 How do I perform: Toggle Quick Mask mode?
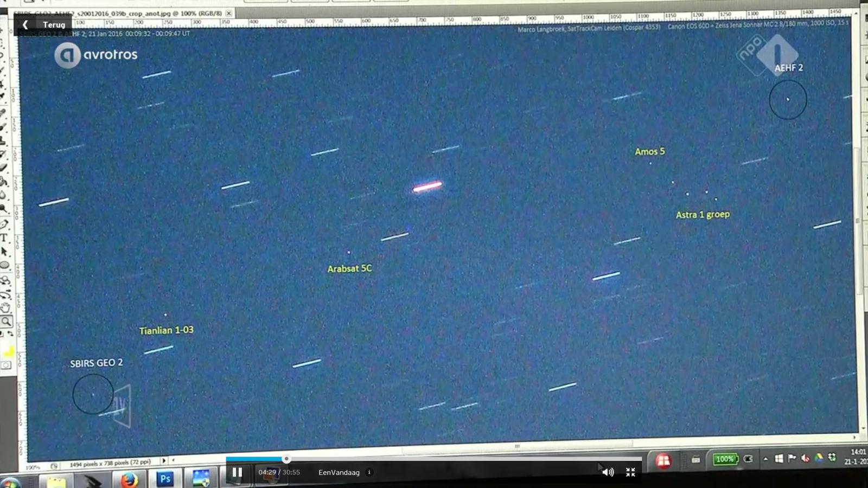(x=6, y=365)
